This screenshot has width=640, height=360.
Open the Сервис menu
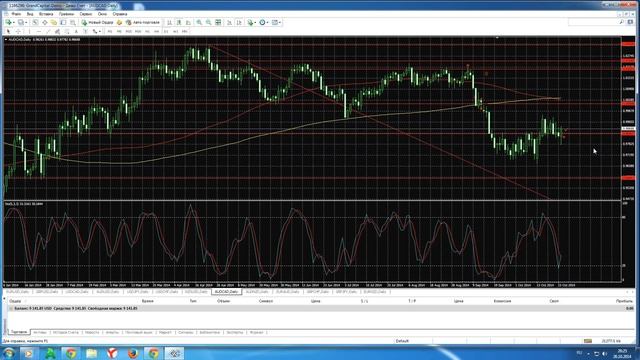coord(86,14)
